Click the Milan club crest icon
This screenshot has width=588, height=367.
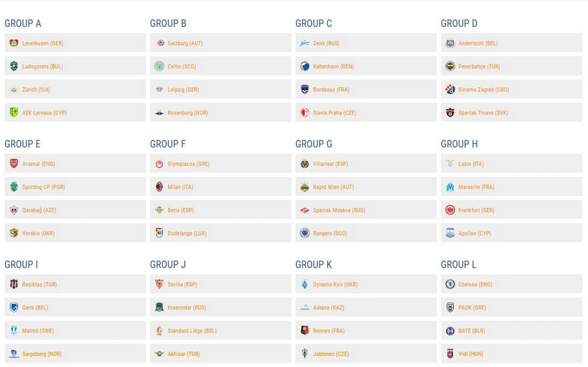(x=159, y=187)
